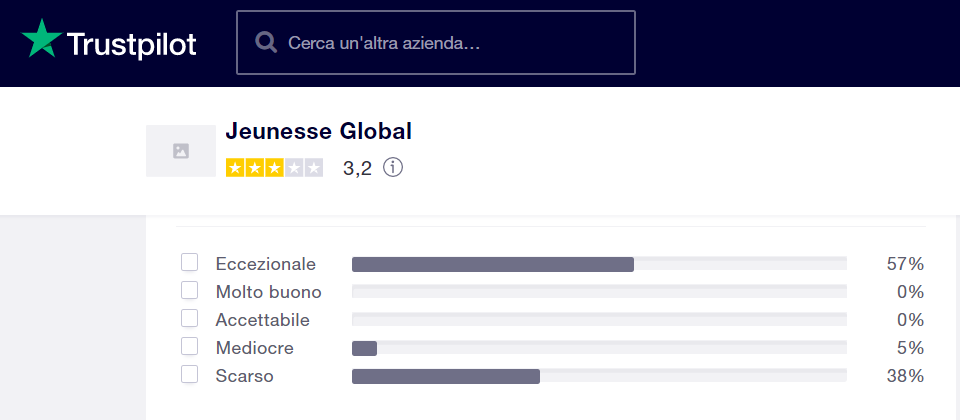Click the 3,2 TrustScore value
This screenshot has width=960, height=420.
358,168
